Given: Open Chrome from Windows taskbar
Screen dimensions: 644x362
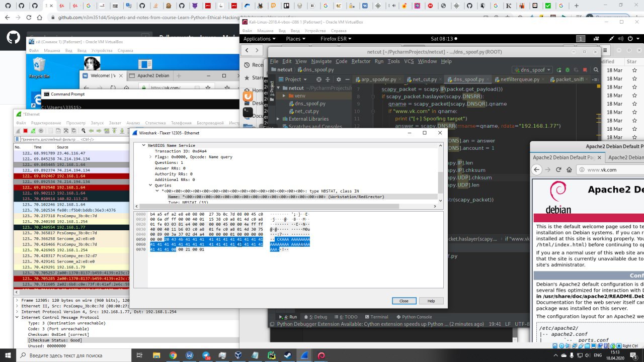Looking at the screenshot, I should coord(173,355).
